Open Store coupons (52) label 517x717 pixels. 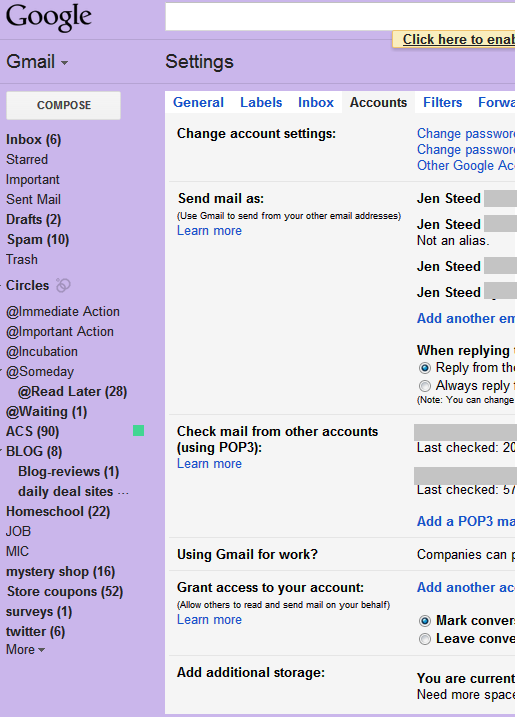pos(65,592)
